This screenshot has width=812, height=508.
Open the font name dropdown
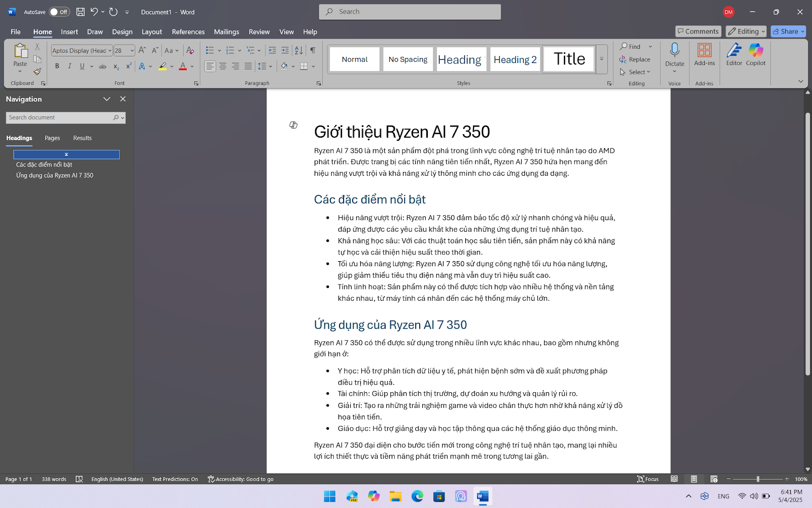click(x=110, y=51)
